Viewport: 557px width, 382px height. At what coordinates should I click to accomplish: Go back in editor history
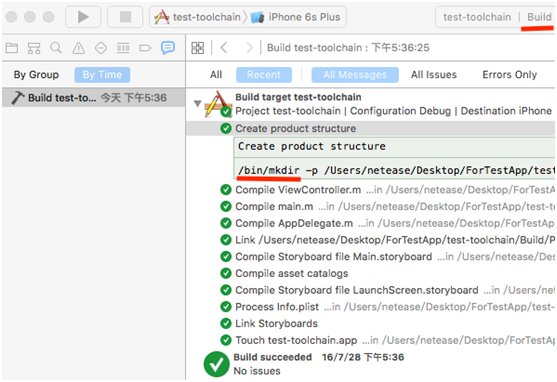click(x=224, y=47)
